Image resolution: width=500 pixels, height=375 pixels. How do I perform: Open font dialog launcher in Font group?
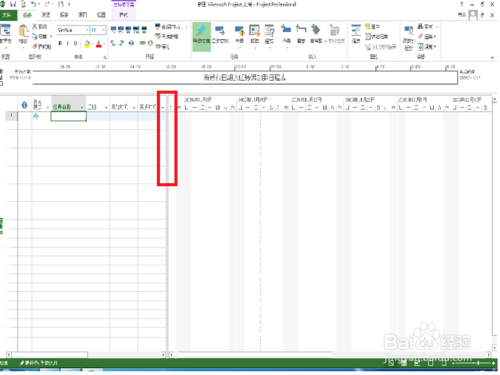[105, 57]
